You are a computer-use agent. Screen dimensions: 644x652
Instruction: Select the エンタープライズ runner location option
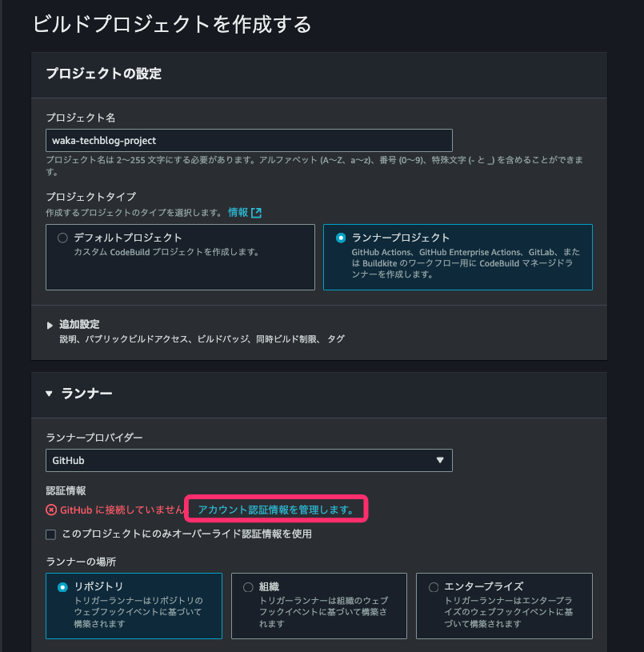432,586
